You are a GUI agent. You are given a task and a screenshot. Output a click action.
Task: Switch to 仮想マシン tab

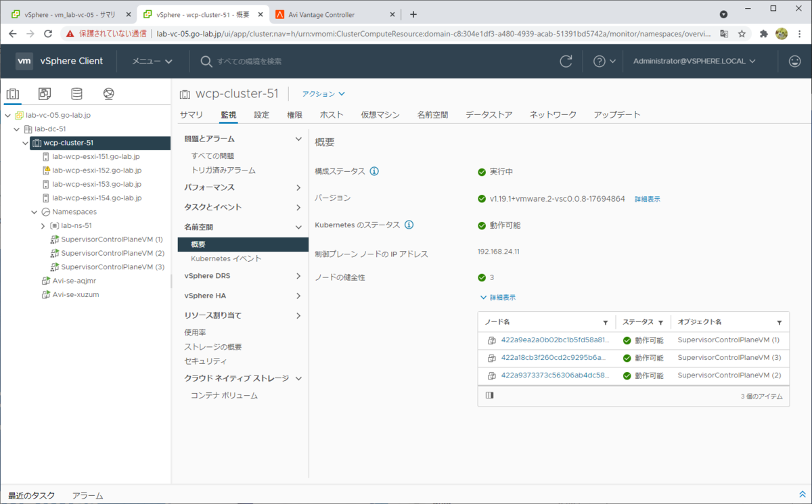380,115
